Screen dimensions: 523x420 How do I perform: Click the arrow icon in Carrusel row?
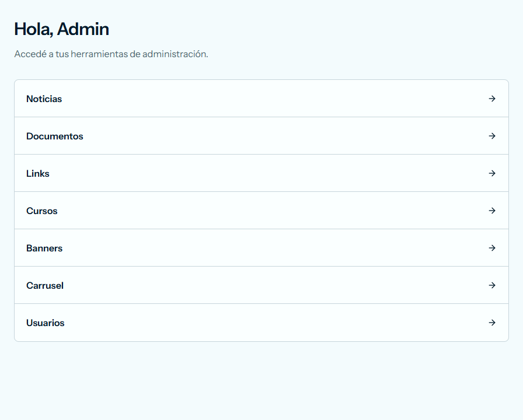(x=492, y=285)
